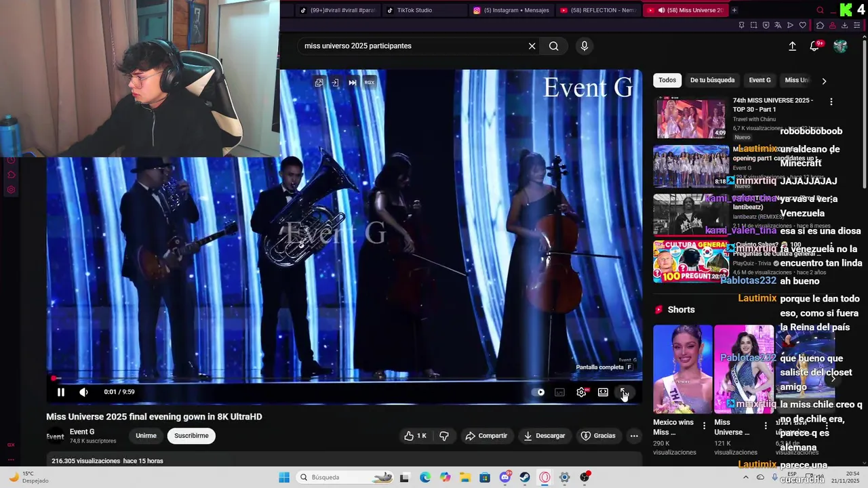Open YouTube notifications bell
This screenshot has height=488, width=868.
point(814,46)
